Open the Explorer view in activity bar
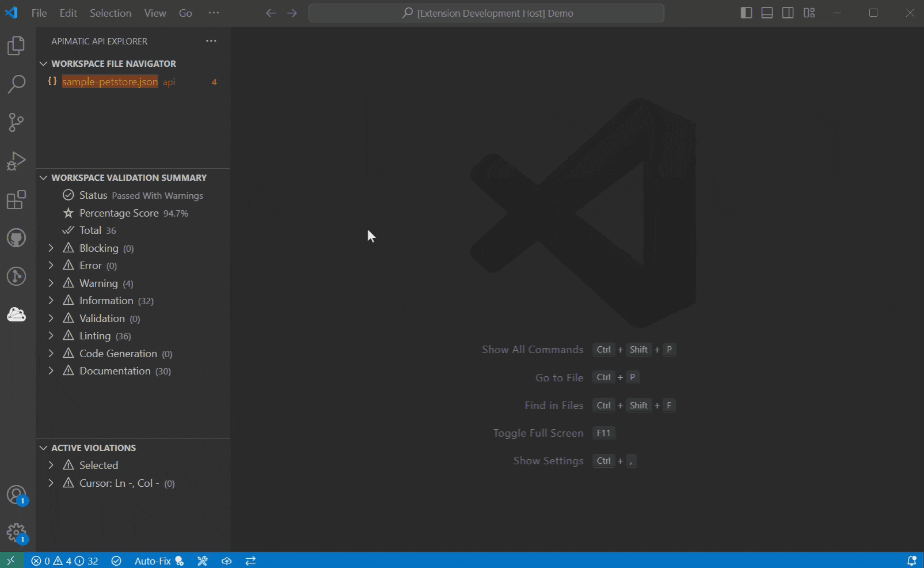 click(x=16, y=46)
